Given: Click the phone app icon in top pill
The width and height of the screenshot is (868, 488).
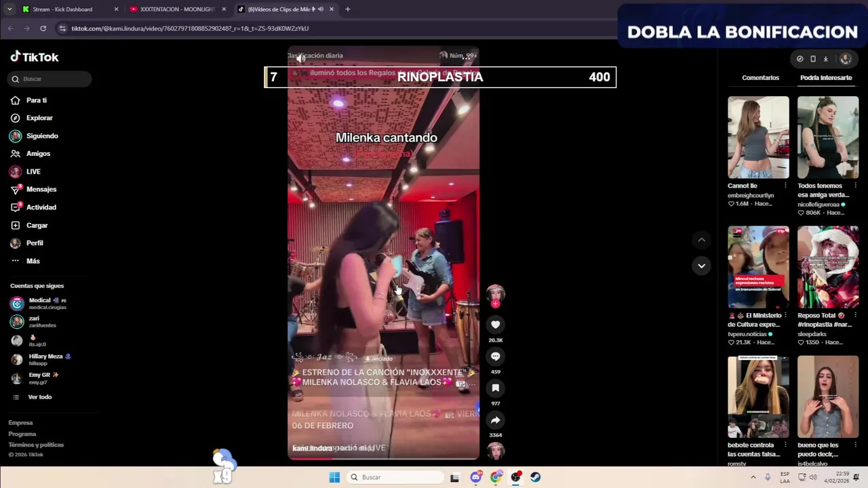Looking at the screenshot, I should coord(813,59).
